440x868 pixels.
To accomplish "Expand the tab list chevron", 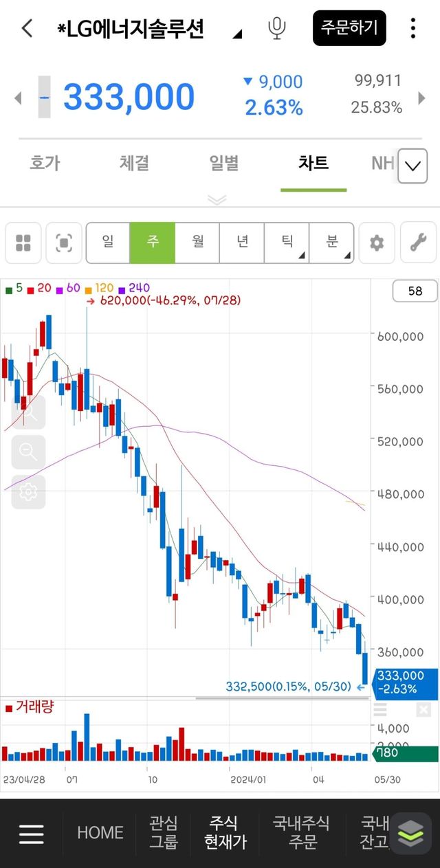I will tap(412, 166).
